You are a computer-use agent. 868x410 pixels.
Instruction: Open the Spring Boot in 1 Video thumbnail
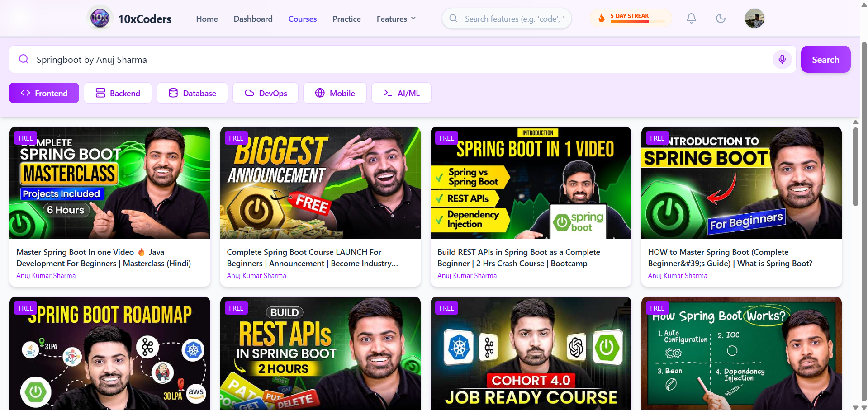(x=531, y=183)
